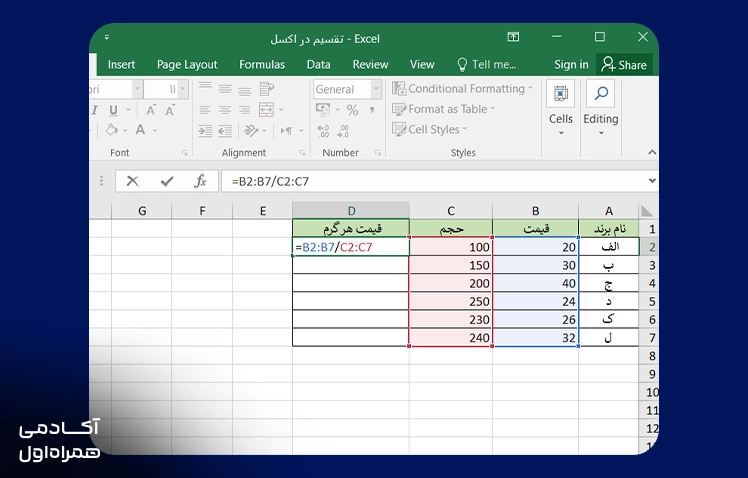
Task: Collapse the ribbon with the chevron
Action: coord(652,153)
